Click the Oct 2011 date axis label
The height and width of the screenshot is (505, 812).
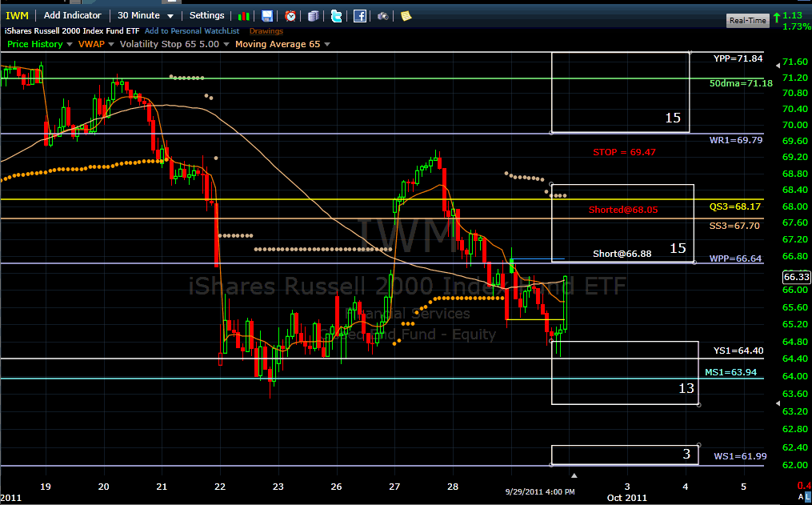627,498
